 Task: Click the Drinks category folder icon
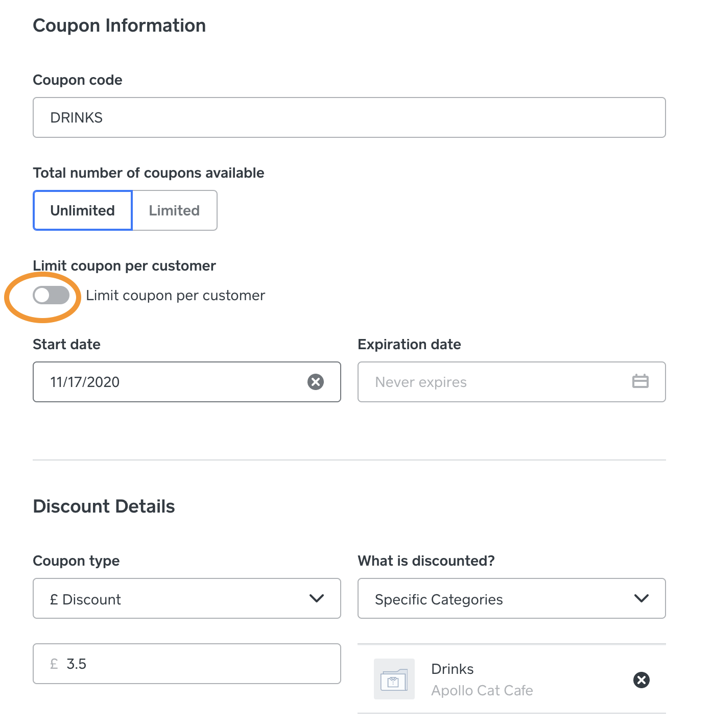coord(394,680)
